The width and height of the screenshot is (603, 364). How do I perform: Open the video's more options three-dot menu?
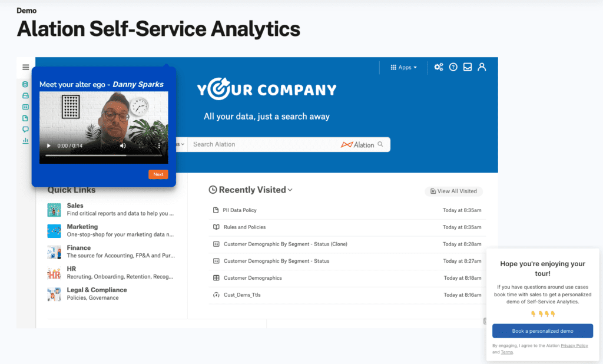pyautogui.click(x=159, y=145)
